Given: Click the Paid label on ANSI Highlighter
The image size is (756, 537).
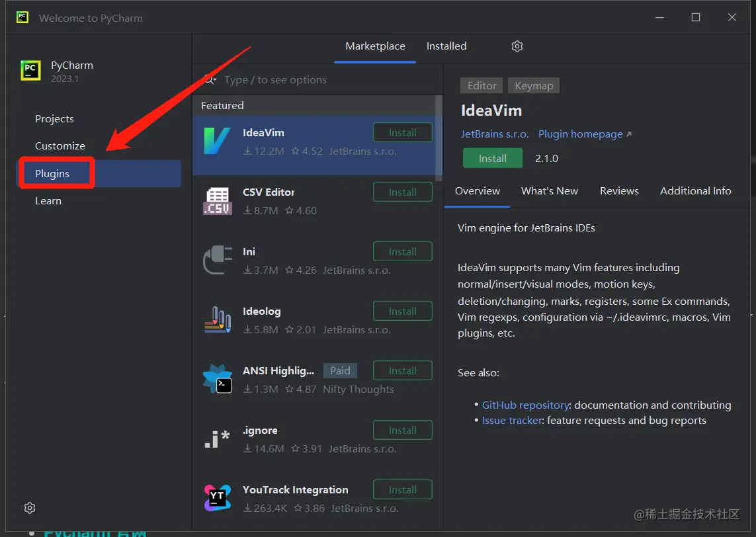Looking at the screenshot, I should (340, 370).
